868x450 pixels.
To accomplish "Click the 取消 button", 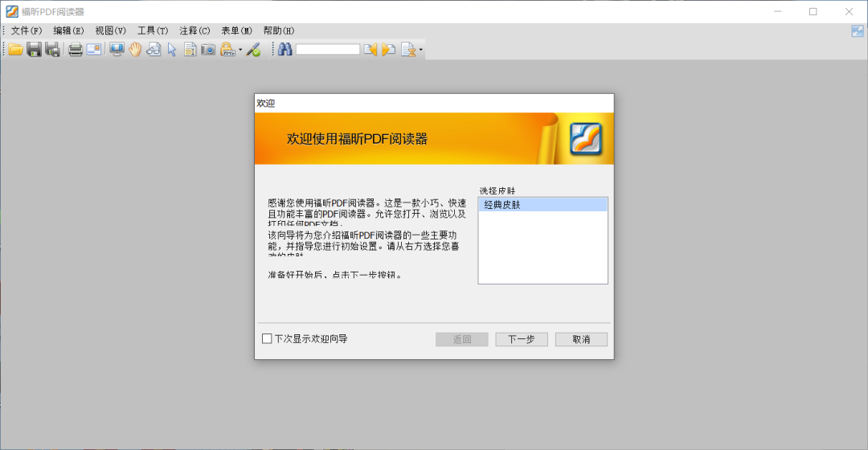I will (581, 339).
